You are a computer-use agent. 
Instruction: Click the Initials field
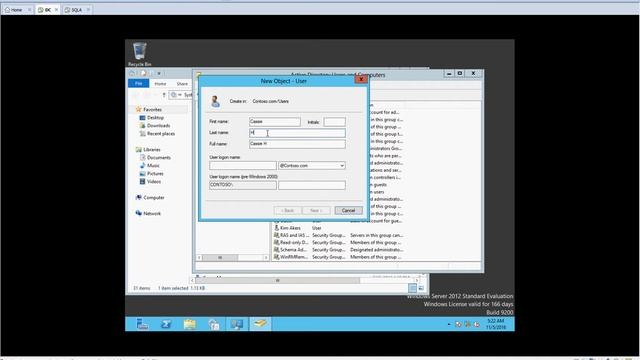pyautogui.click(x=334, y=122)
